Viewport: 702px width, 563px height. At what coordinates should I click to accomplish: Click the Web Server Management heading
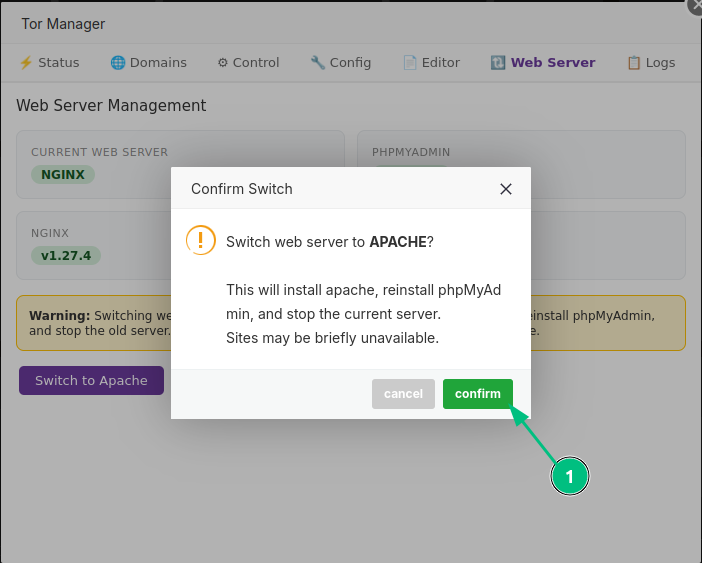[x=111, y=106]
